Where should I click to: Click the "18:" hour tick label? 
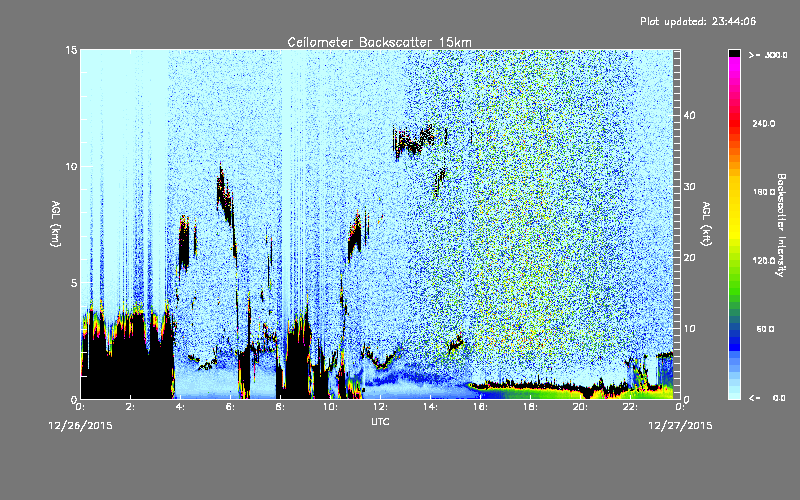(x=530, y=407)
